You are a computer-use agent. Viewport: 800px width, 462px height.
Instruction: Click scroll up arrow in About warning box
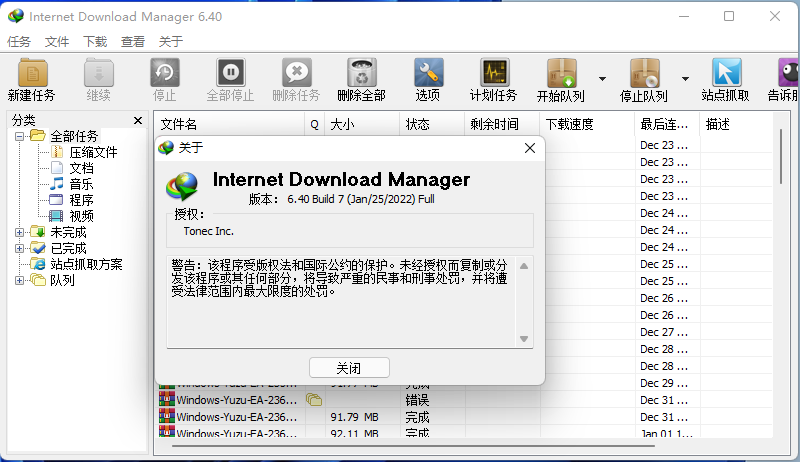(x=524, y=266)
